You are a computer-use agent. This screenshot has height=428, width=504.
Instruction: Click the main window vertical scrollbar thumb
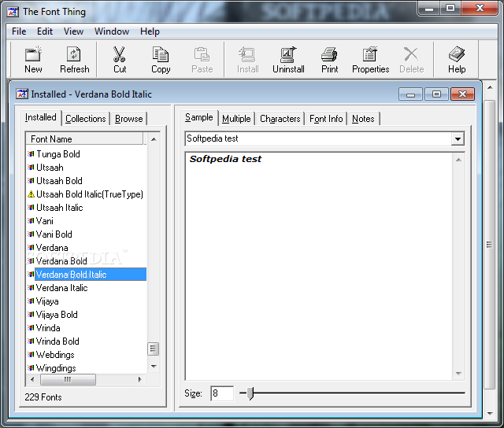(x=489, y=245)
